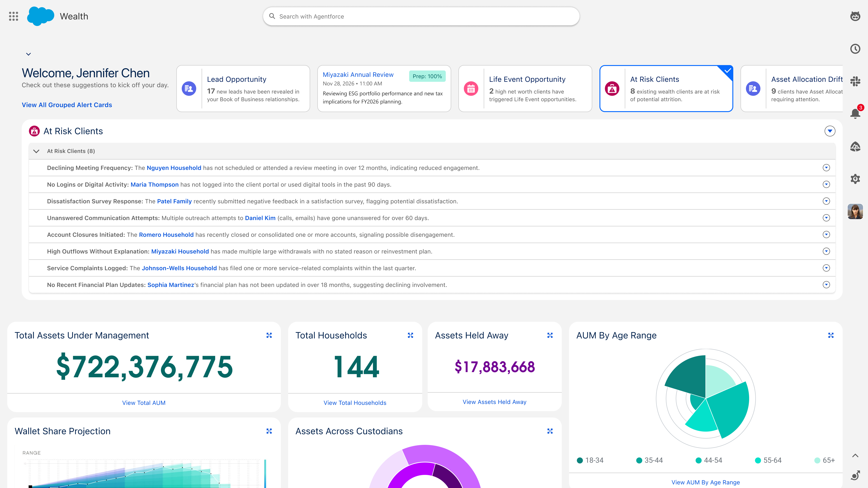Open At Risk Clients panel actions dropdown
The height and width of the screenshot is (488, 868).
pos(830,131)
